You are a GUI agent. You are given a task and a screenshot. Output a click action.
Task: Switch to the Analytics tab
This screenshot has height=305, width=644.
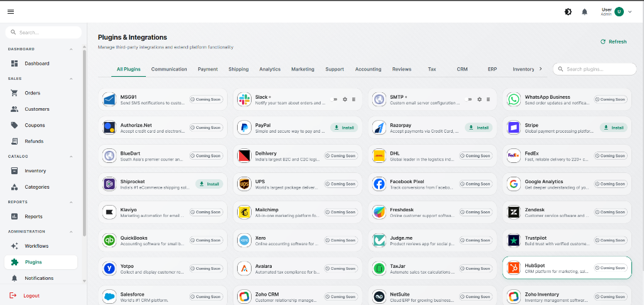pyautogui.click(x=270, y=69)
